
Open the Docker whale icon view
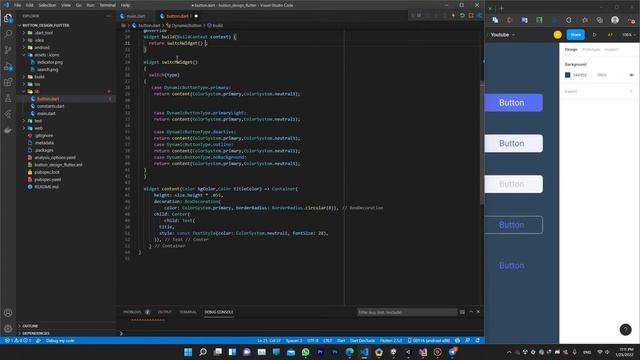tap(8, 130)
